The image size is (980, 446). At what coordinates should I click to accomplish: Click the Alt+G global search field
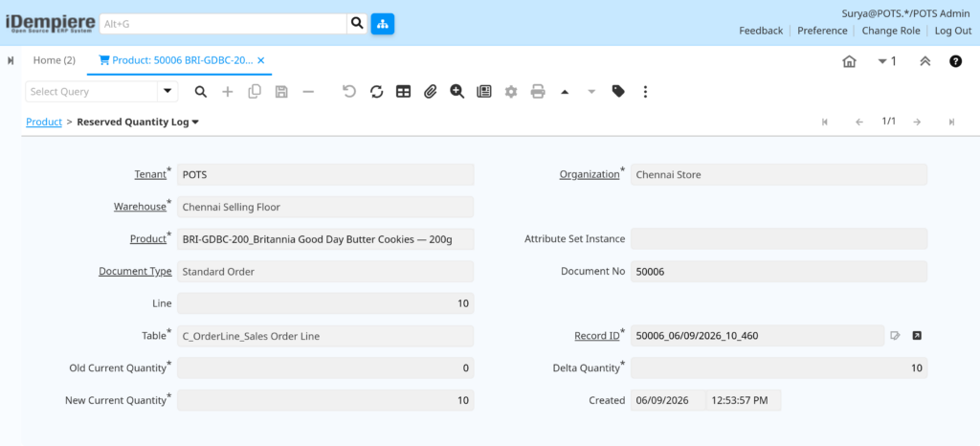point(223,24)
